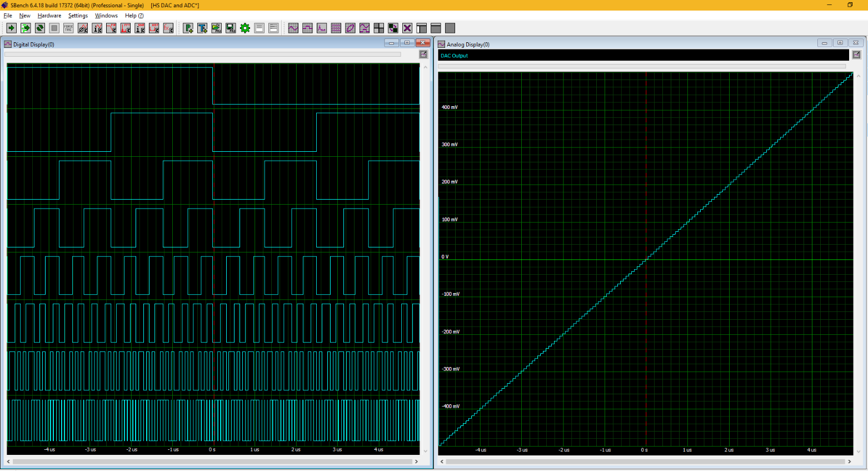Screen dimensions: 868x471
Task: Click the open project folder icon
Action: point(216,28)
